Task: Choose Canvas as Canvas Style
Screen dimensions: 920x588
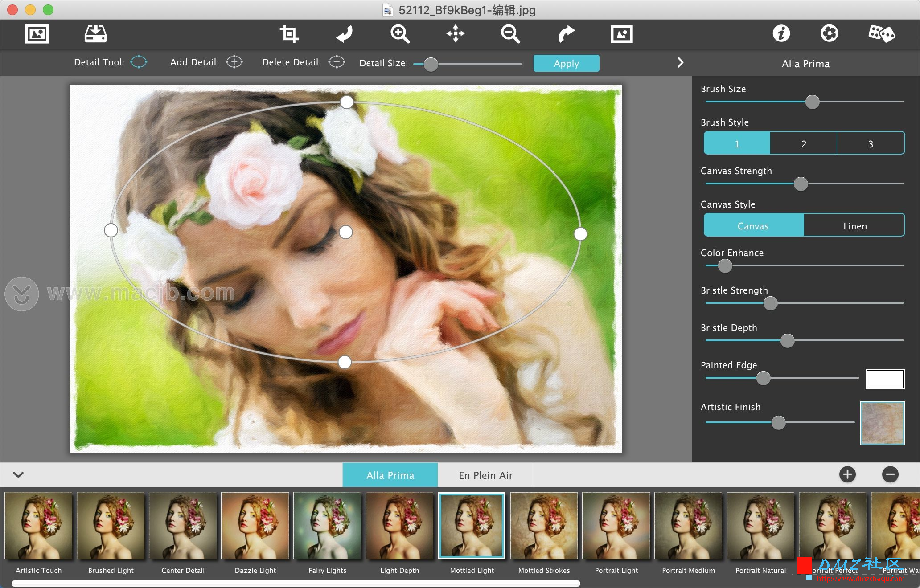Action: 754,225
